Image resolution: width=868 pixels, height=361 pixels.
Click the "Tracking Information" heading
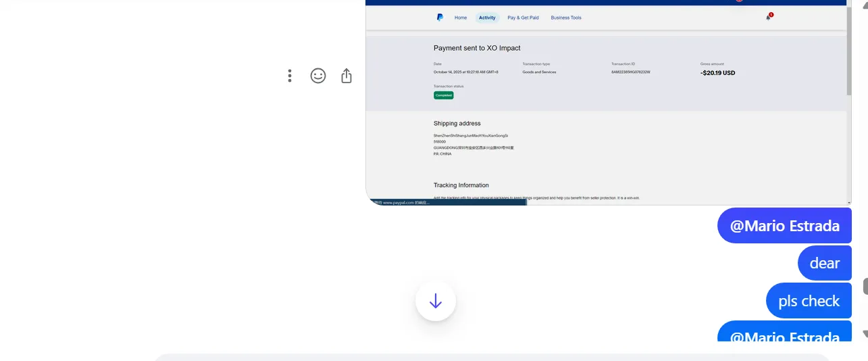[x=461, y=185]
